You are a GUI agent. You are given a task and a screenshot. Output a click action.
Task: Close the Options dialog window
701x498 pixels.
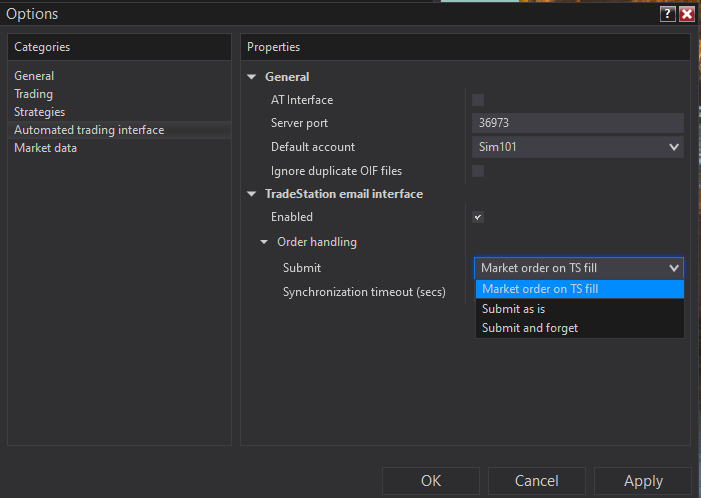click(x=687, y=14)
